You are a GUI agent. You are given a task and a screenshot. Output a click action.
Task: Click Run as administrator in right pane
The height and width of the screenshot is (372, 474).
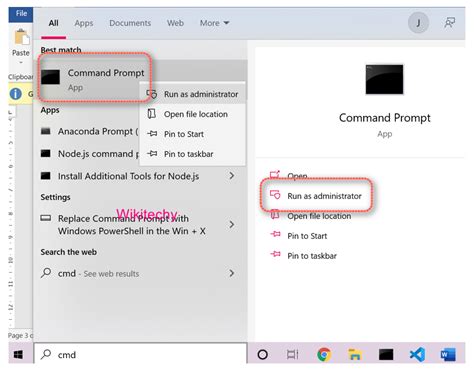click(324, 196)
